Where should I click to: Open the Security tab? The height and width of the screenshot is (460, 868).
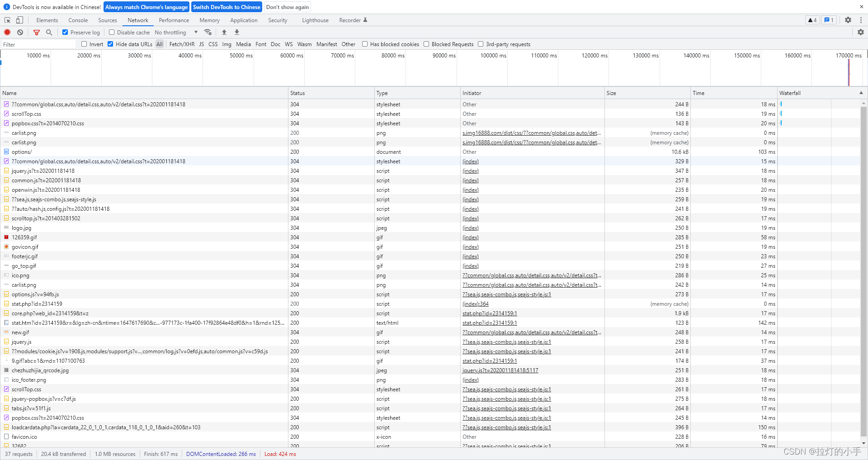pos(278,20)
